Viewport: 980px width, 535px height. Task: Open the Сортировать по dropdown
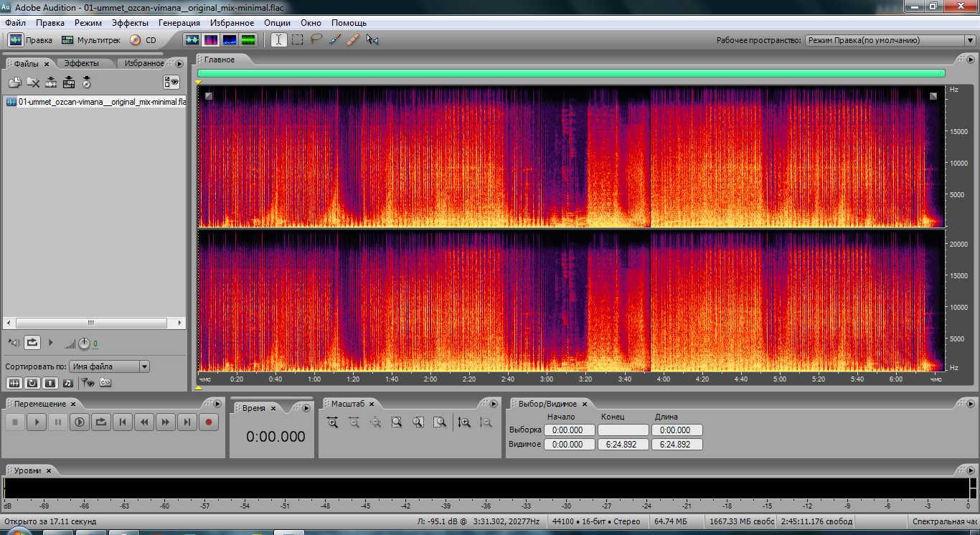point(110,366)
